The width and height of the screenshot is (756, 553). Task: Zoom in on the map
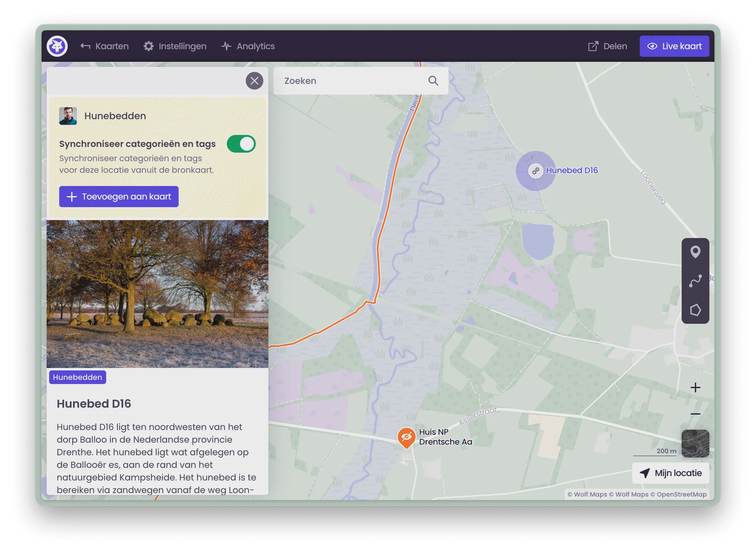(x=696, y=387)
